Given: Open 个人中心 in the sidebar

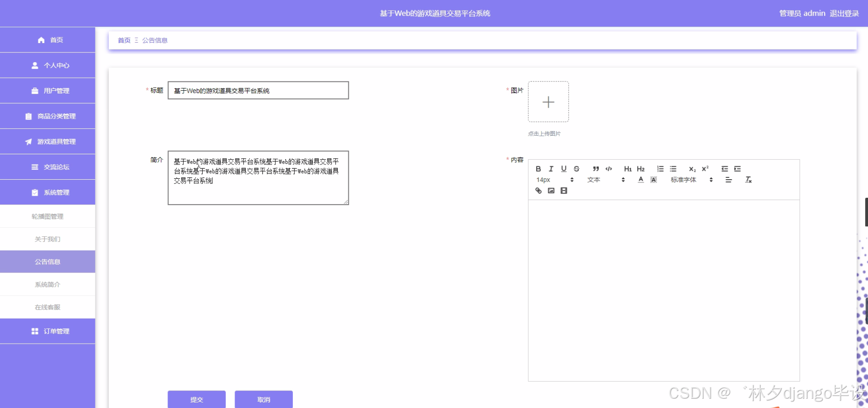Looking at the screenshot, I should pos(48,65).
